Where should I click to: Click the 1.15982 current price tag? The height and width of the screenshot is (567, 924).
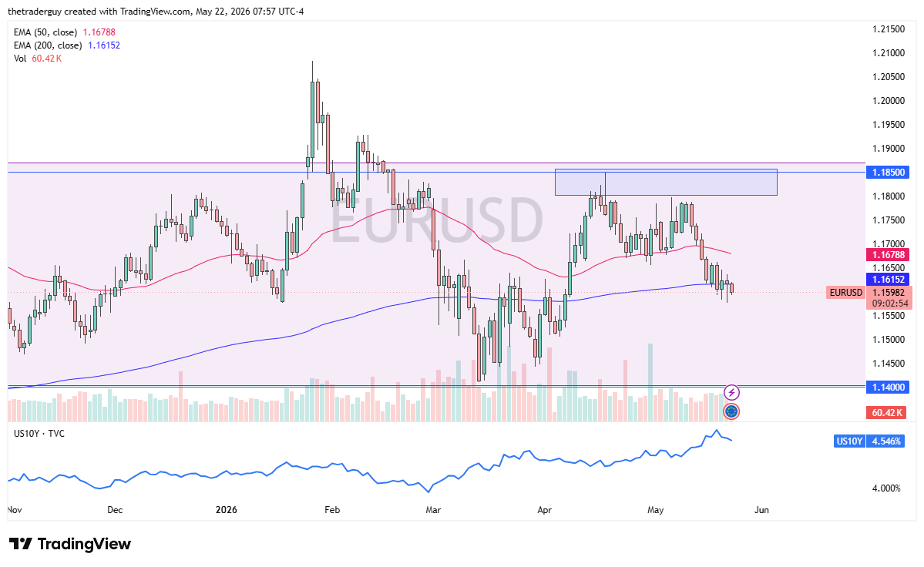click(x=889, y=293)
